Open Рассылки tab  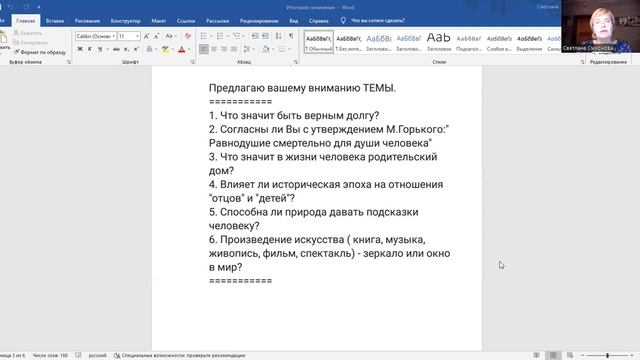pyautogui.click(x=217, y=21)
